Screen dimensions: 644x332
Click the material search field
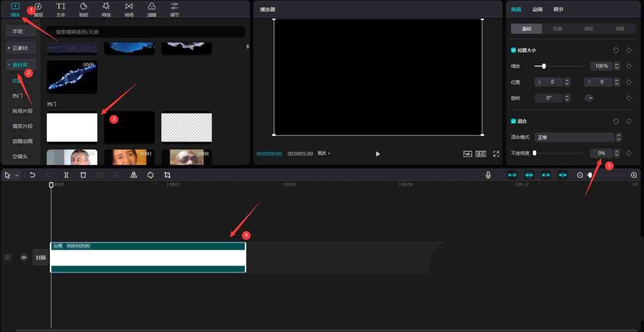click(x=146, y=32)
